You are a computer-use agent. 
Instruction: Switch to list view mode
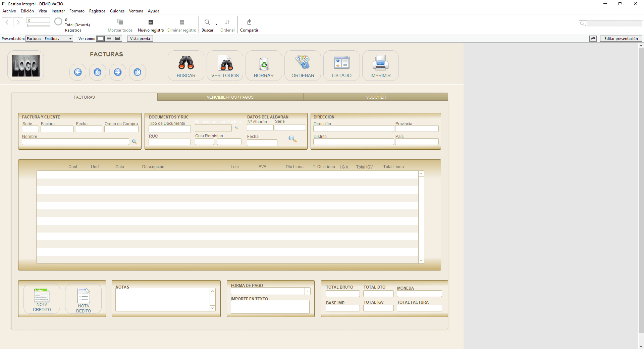pos(109,39)
